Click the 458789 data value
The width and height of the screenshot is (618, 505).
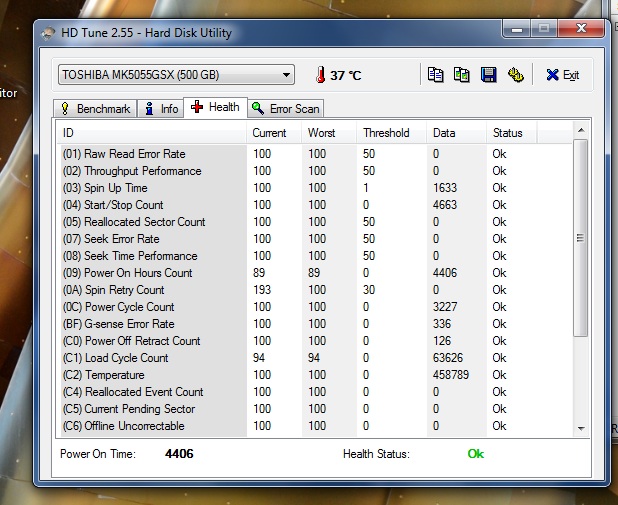pyautogui.click(x=451, y=375)
